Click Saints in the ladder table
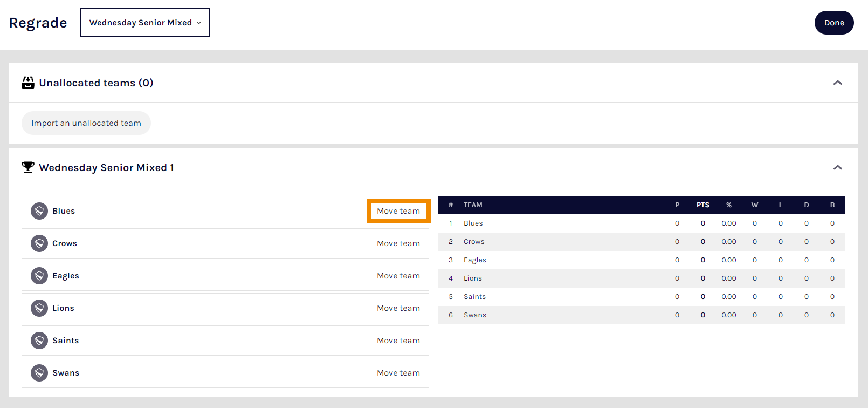The image size is (868, 408). pos(474,297)
